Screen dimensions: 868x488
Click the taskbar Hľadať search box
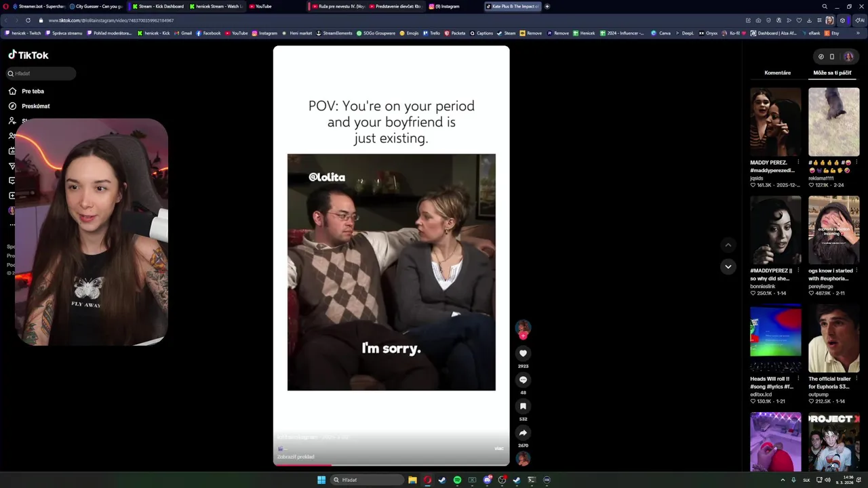coord(367,480)
